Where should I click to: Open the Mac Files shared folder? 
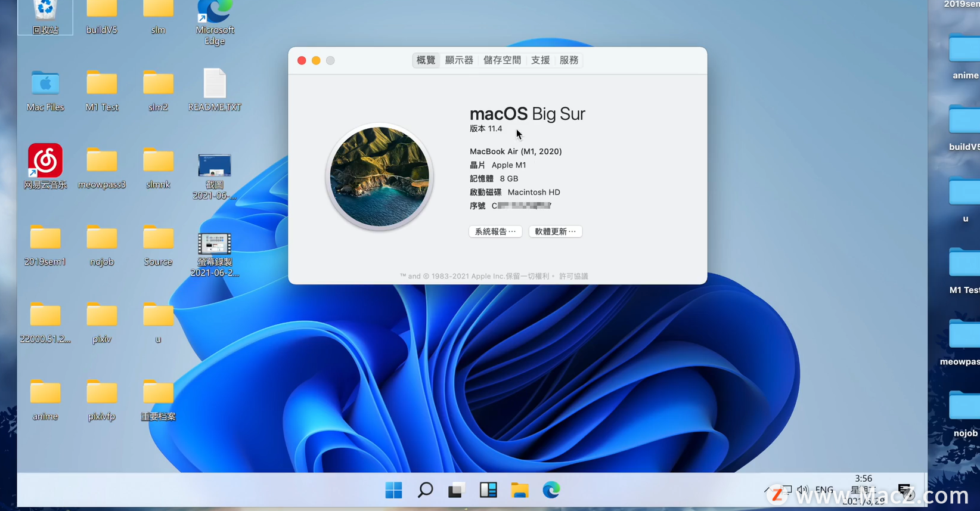pos(45,90)
